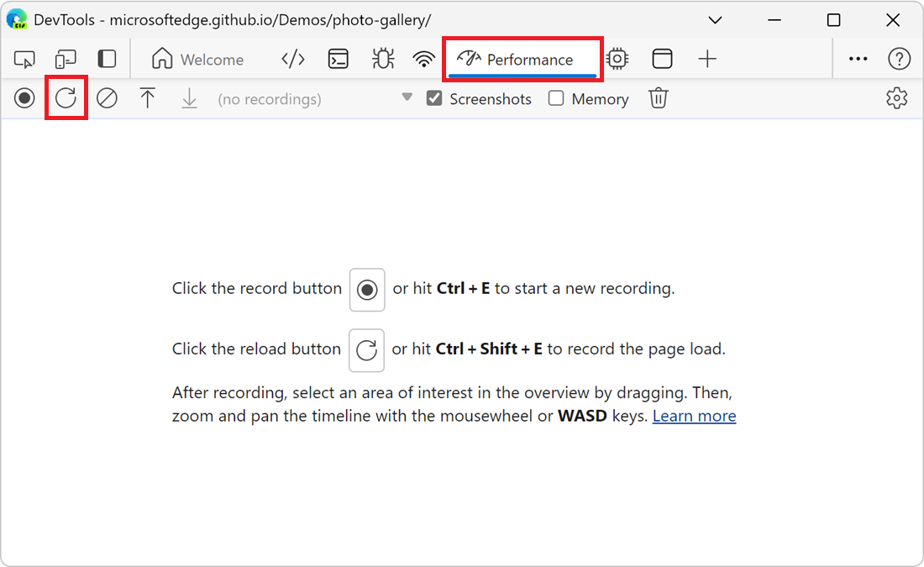Select the Inspect element tool icon
Viewport: 924px width, 567px height.
tap(25, 60)
